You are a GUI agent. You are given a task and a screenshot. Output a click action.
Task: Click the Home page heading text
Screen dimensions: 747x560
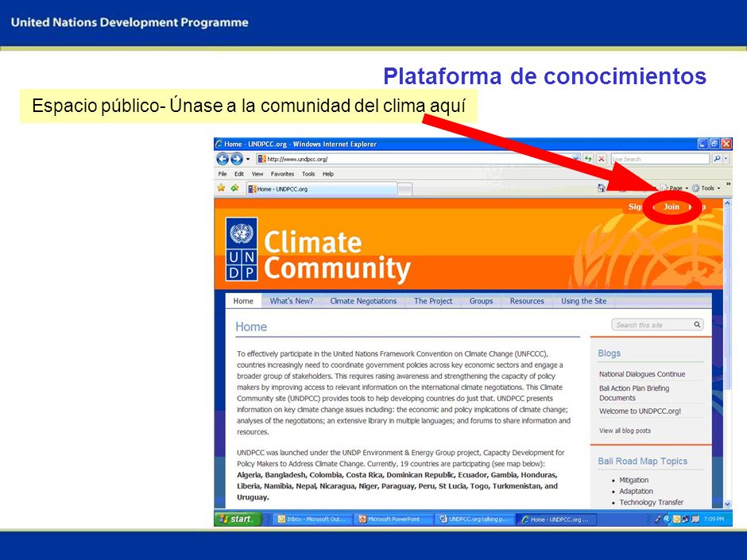(251, 326)
